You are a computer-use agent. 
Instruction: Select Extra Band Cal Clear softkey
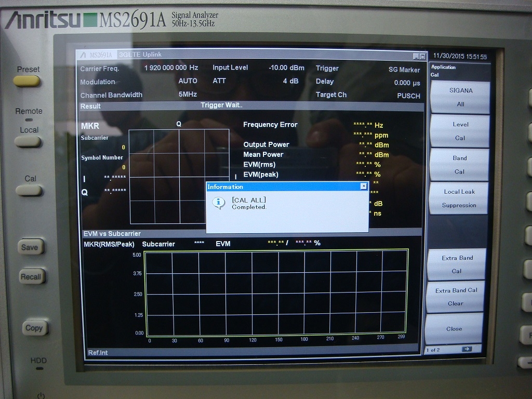tap(456, 297)
